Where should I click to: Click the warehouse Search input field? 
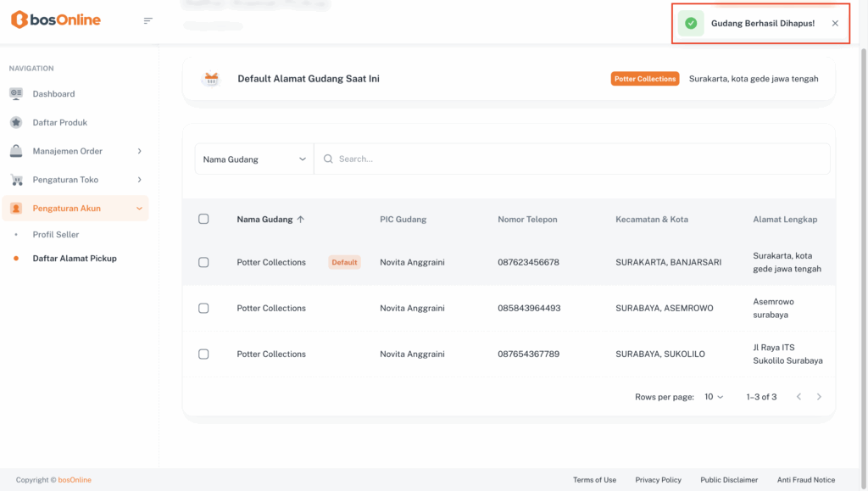(576, 159)
